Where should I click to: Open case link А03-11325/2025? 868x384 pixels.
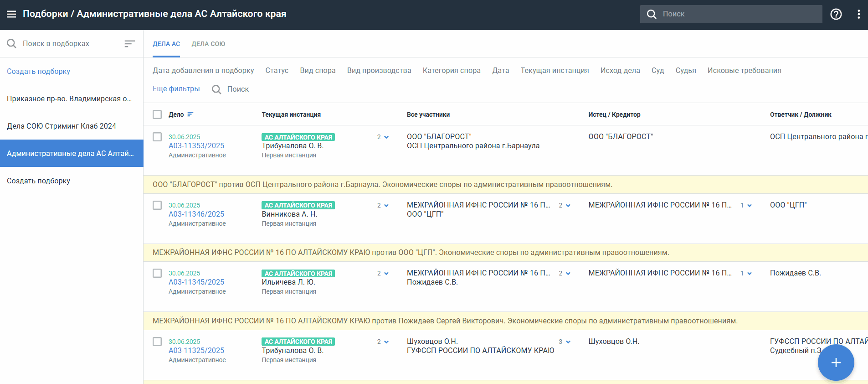pyautogui.click(x=196, y=350)
